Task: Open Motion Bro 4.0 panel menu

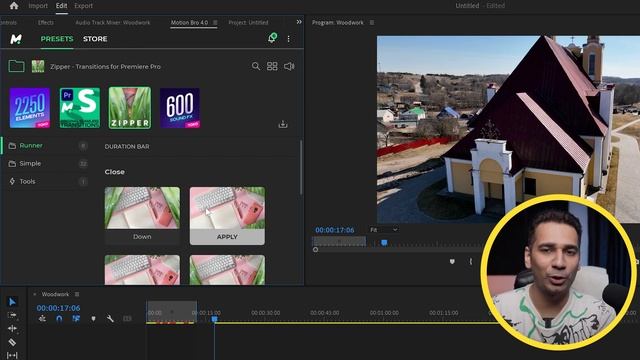Action: point(215,22)
